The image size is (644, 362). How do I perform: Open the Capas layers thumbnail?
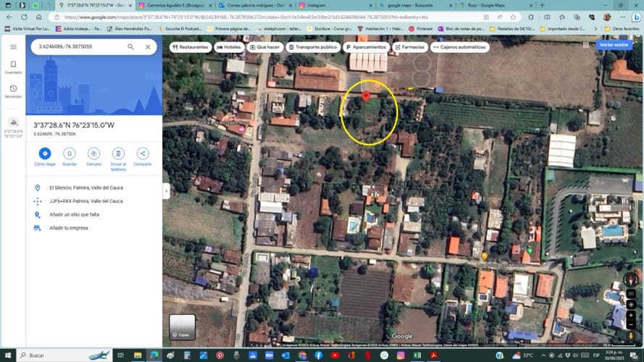pyautogui.click(x=182, y=327)
